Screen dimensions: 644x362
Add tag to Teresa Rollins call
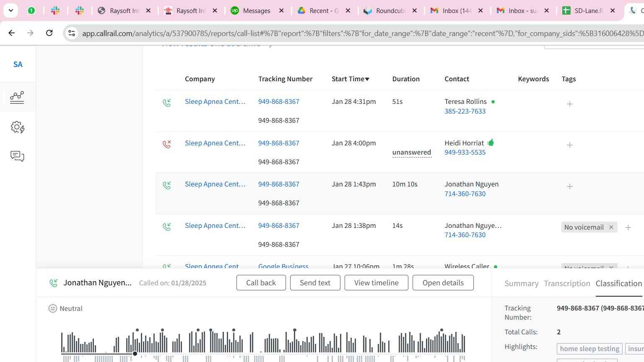click(570, 104)
